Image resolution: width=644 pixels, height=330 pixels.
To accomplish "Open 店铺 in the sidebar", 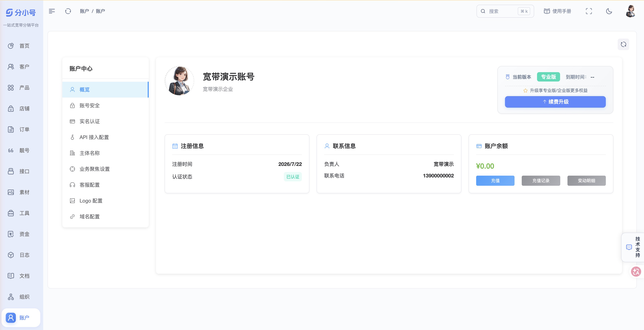I will (x=21, y=108).
